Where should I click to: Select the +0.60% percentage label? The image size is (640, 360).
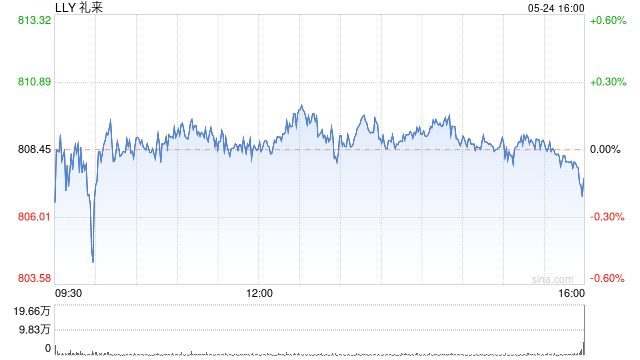pos(608,20)
